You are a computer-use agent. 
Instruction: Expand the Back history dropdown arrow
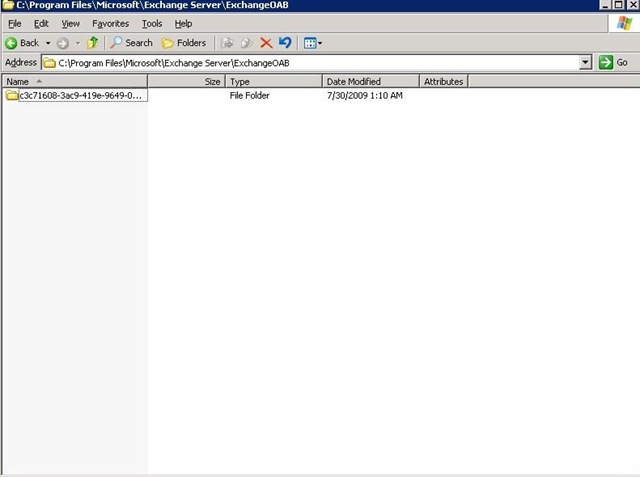click(x=48, y=43)
